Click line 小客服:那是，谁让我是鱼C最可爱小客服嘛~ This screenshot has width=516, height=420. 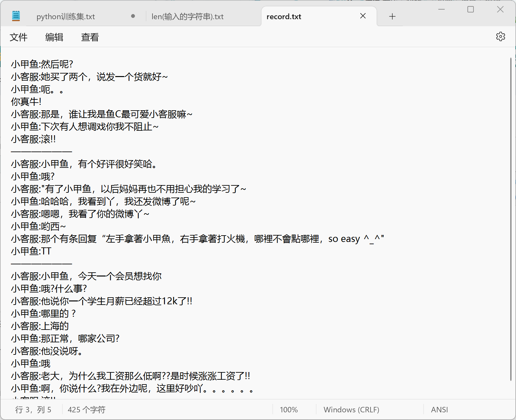102,114
